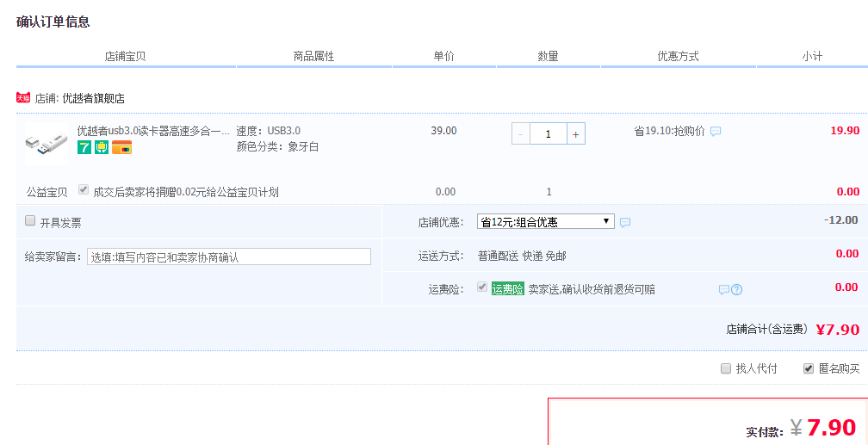This screenshot has height=445, width=868.
Task: Click the 普通配送 快递 免邮 shipping text
Action: (522, 256)
